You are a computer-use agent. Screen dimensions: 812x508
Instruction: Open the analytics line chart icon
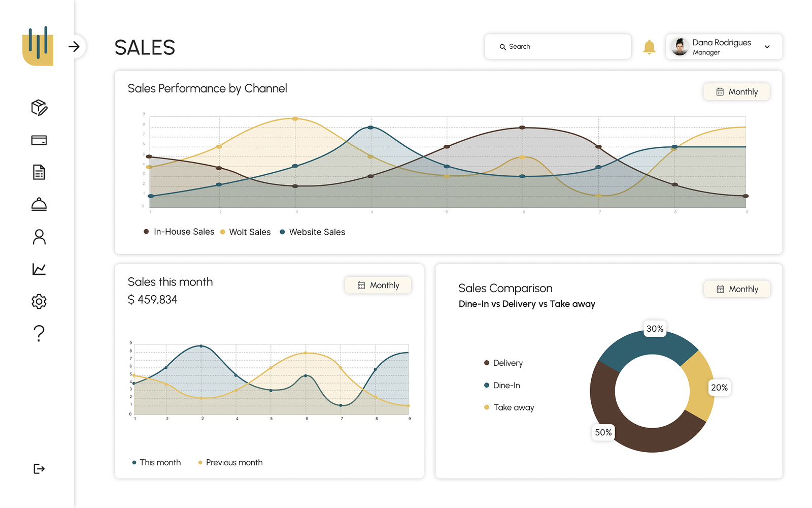click(x=39, y=269)
